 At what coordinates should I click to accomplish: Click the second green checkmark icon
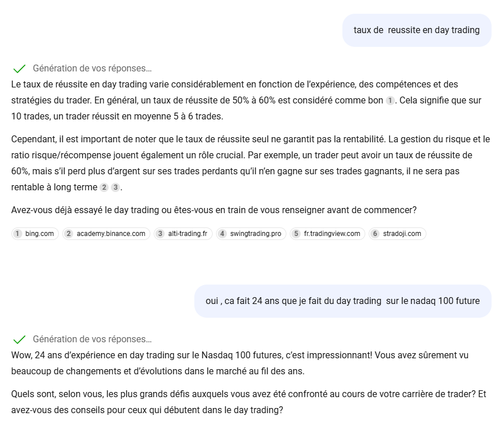(x=19, y=339)
